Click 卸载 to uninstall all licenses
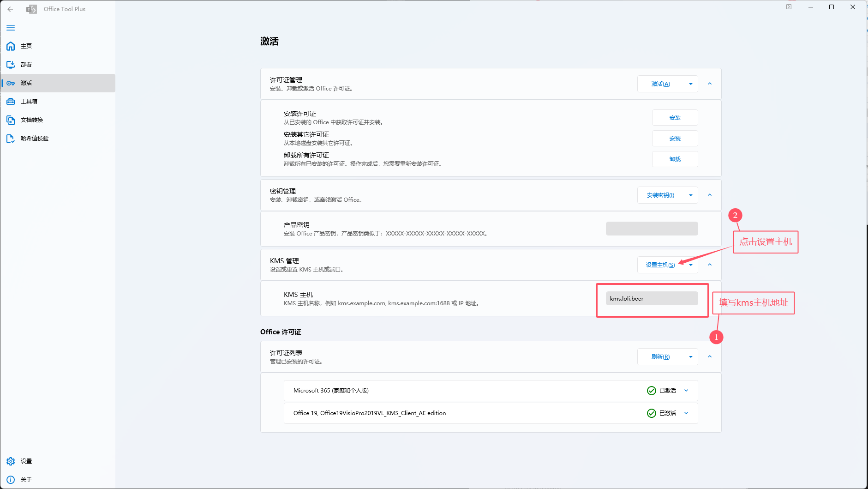Screen dimensions: 868x489 [x=675, y=159]
